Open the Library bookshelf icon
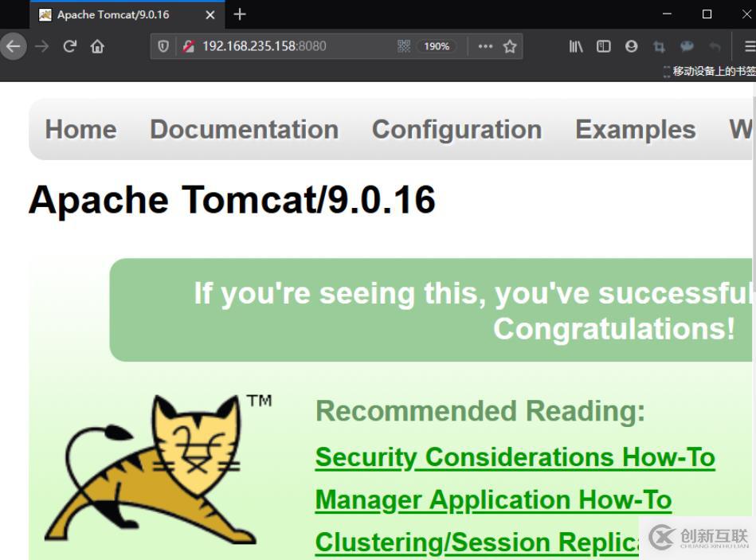This screenshot has height=560, width=756. 576,46
